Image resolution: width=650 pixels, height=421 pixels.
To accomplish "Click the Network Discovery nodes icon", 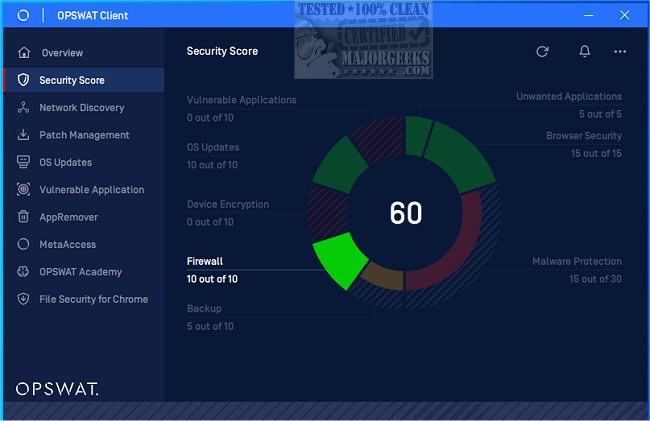I will (x=23, y=107).
